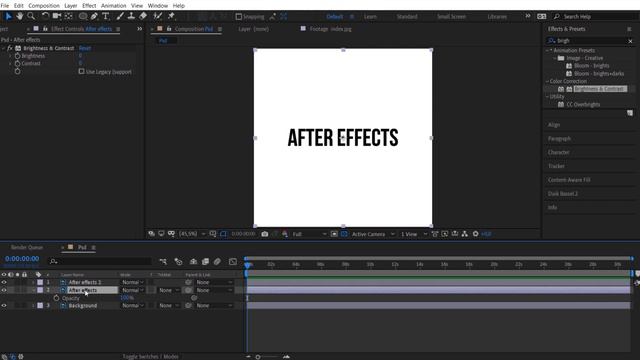Click the Composition Flowchart icon in viewer footer
This screenshot has height=360, width=640.
click(464, 234)
